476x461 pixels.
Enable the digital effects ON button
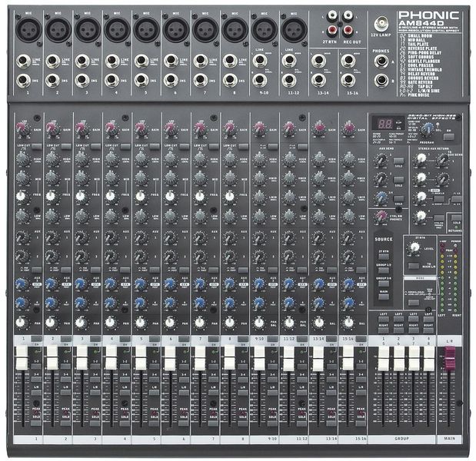(x=448, y=137)
